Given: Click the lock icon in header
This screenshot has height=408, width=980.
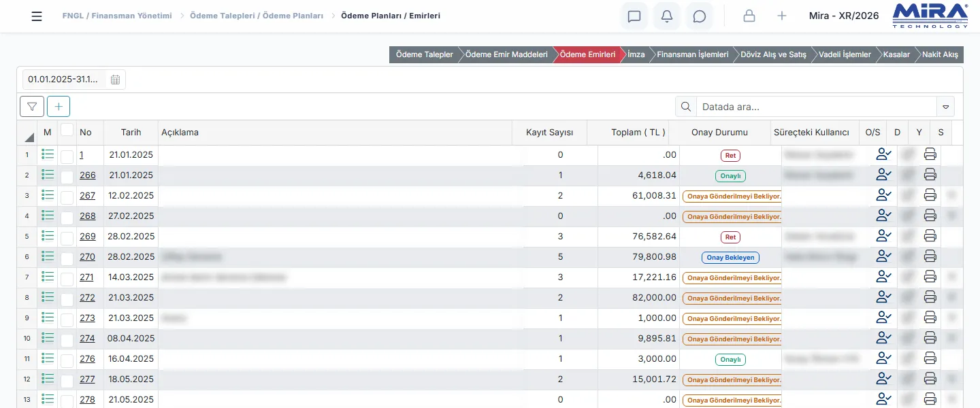Looking at the screenshot, I should click(749, 16).
